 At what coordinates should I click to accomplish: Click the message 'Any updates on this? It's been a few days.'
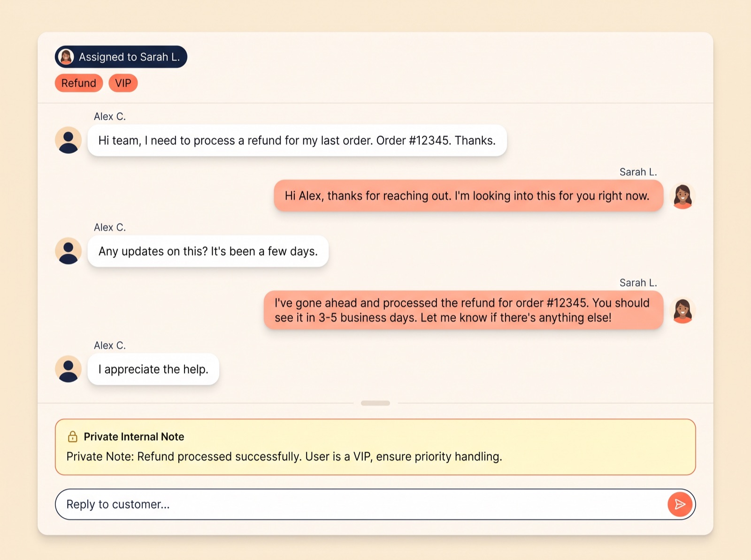click(208, 251)
